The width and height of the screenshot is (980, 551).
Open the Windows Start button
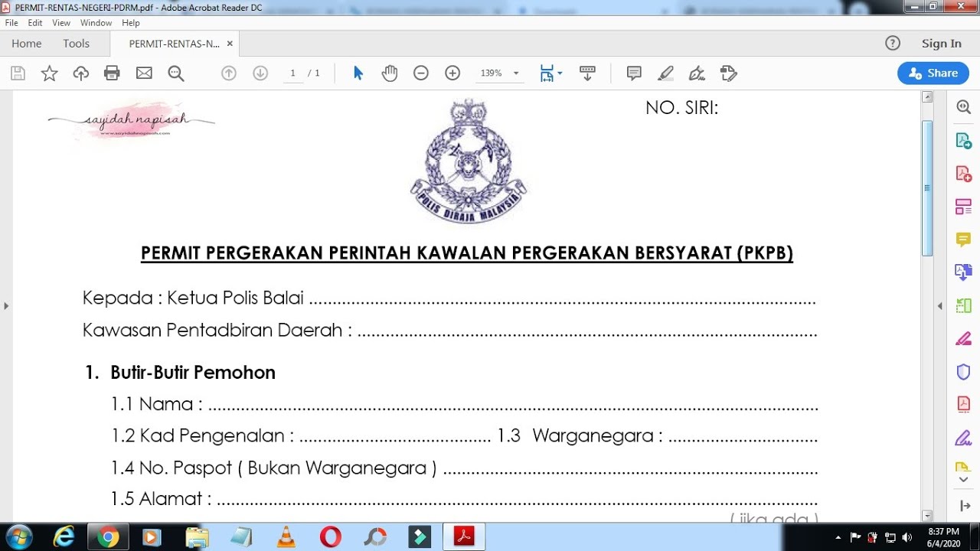click(18, 537)
